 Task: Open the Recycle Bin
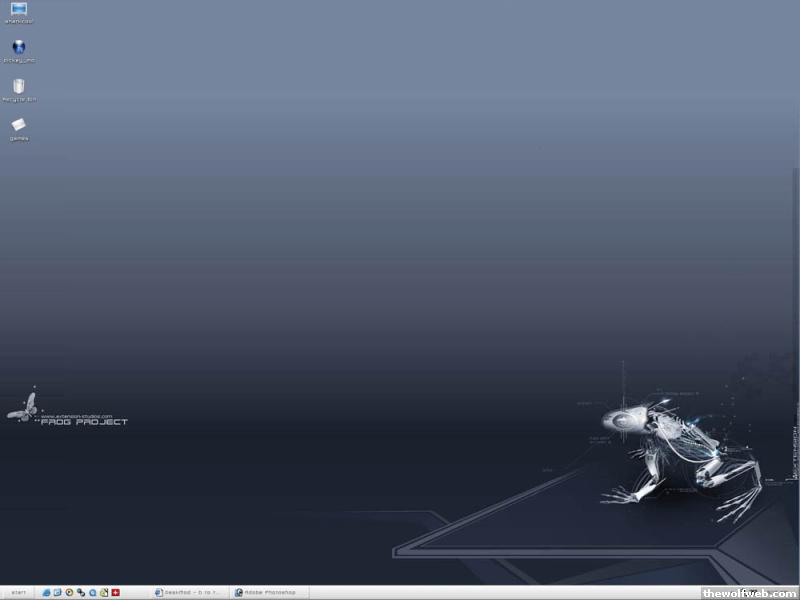tap(19, 87)
